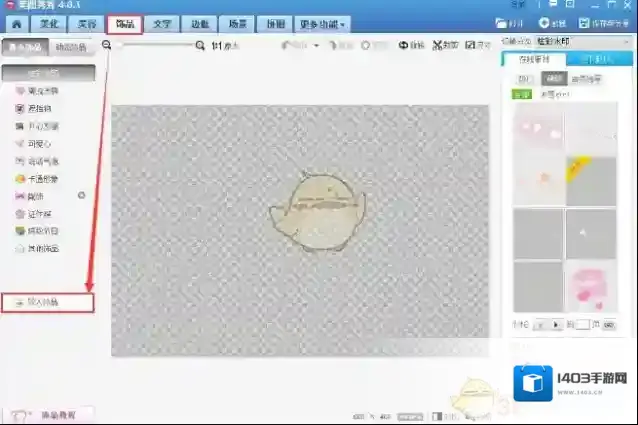Image resolution: width=638 pixels, height=425 pixels.
Task: Switch to the 已下载 tab
Action: (x=599, y=59)
